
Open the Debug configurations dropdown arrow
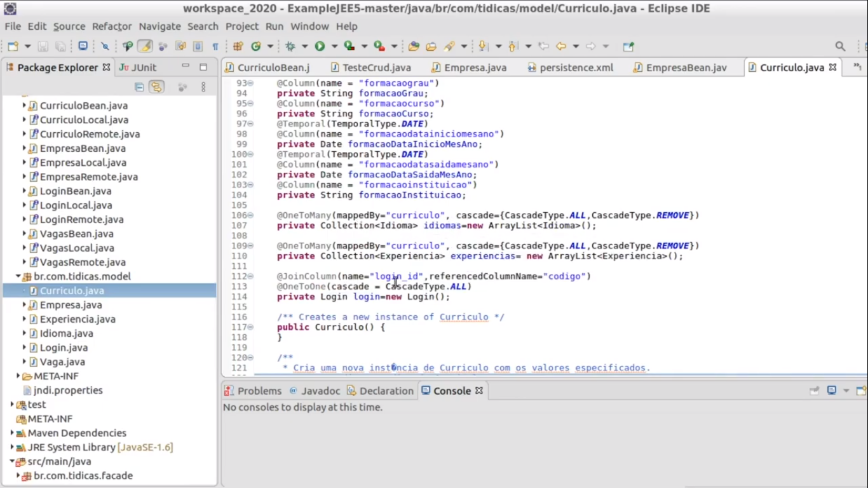(x=304, y=46)
